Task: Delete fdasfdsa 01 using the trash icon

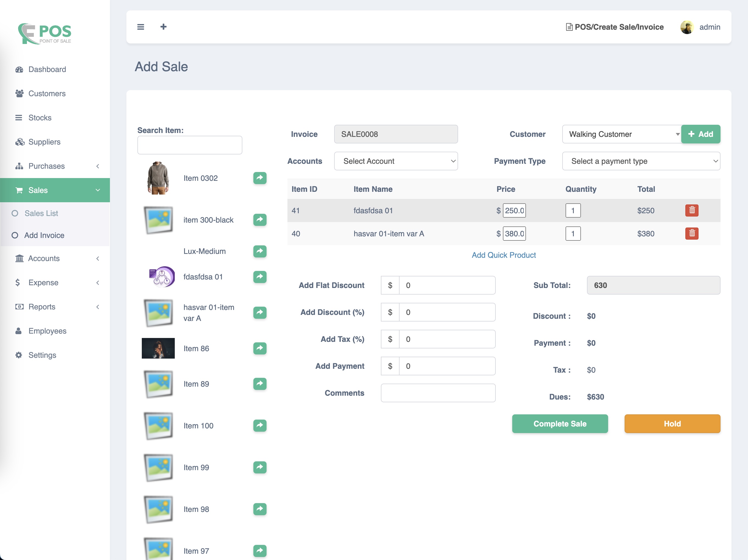Action: coord(692,210)
